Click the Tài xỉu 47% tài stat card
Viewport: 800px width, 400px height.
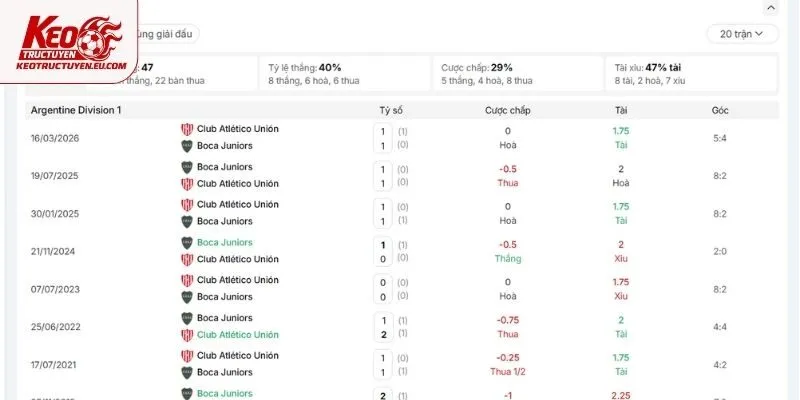[691, 74]
